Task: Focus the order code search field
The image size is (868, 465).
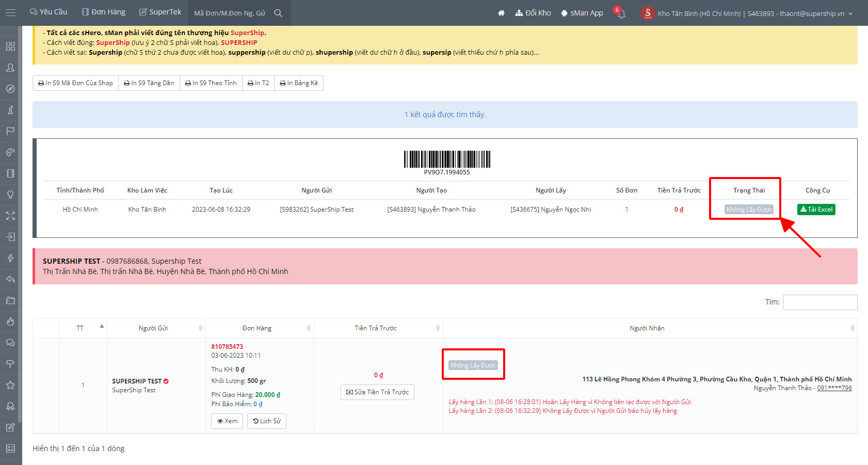Action: (x=230, y=13)
